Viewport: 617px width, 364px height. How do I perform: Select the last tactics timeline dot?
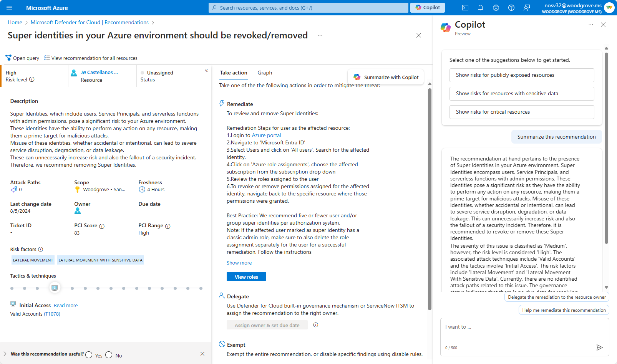pos(201,288)
